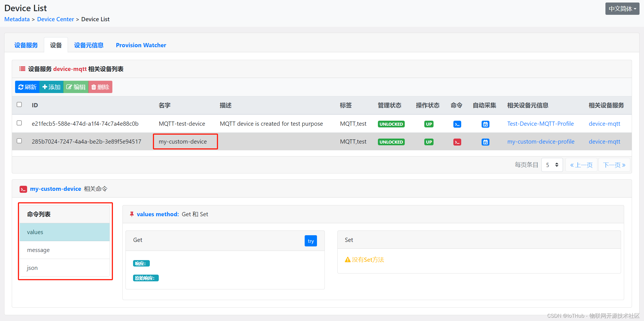Click the 相关设备元信息 column header
Screen dimensions: 644x321
pos(528,105)
